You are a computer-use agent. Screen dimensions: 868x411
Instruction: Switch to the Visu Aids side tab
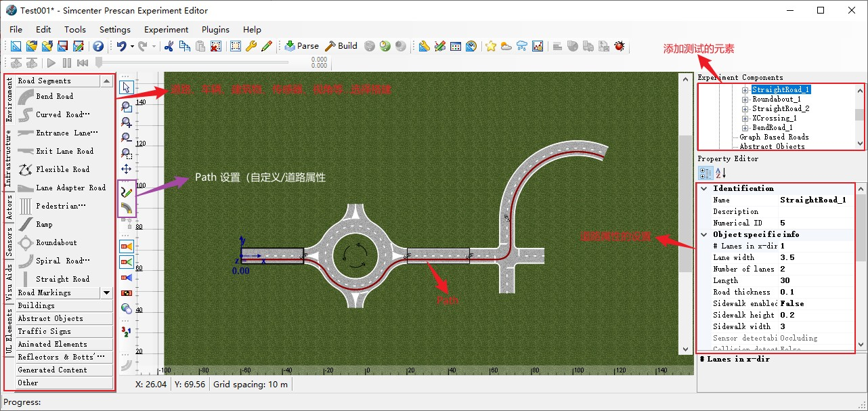click(x=9, y=283)
